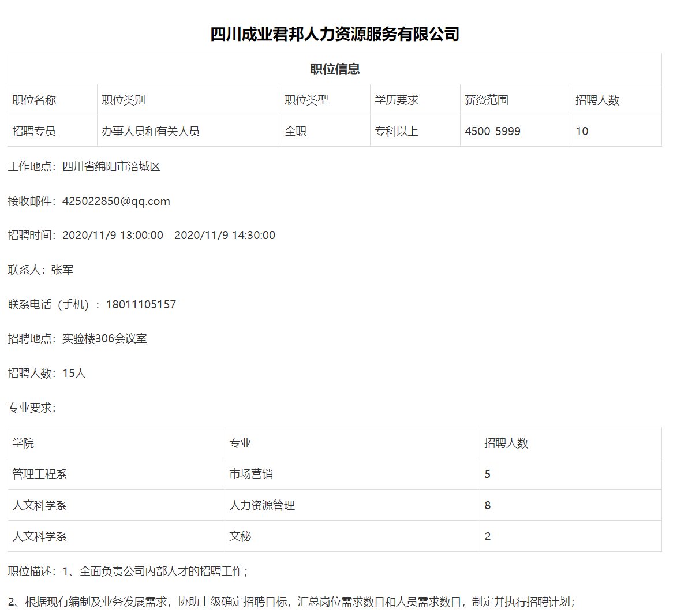
Task: Click the 办事人员和有关人员 category cell
Action: (151, 131)
